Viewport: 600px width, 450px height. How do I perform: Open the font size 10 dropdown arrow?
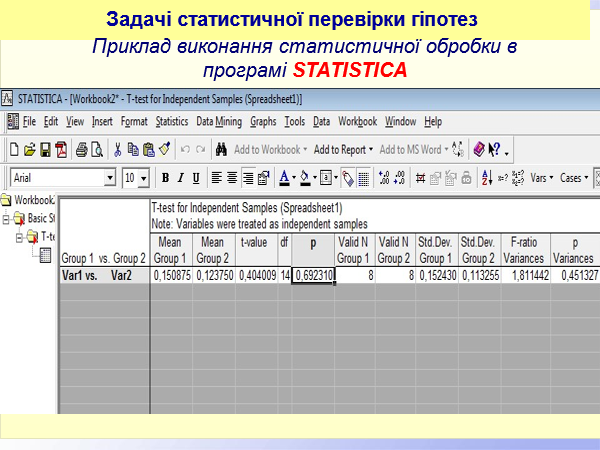[143, 178]
